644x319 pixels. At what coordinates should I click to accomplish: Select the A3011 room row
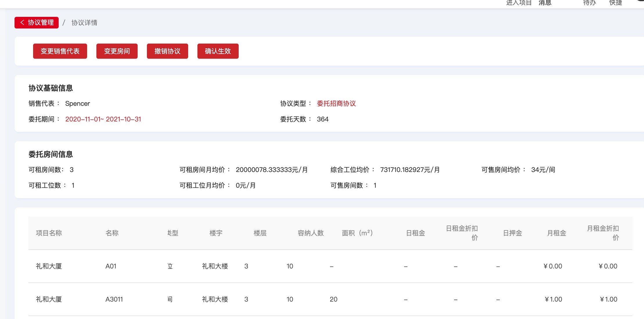[x=114, y=299]
